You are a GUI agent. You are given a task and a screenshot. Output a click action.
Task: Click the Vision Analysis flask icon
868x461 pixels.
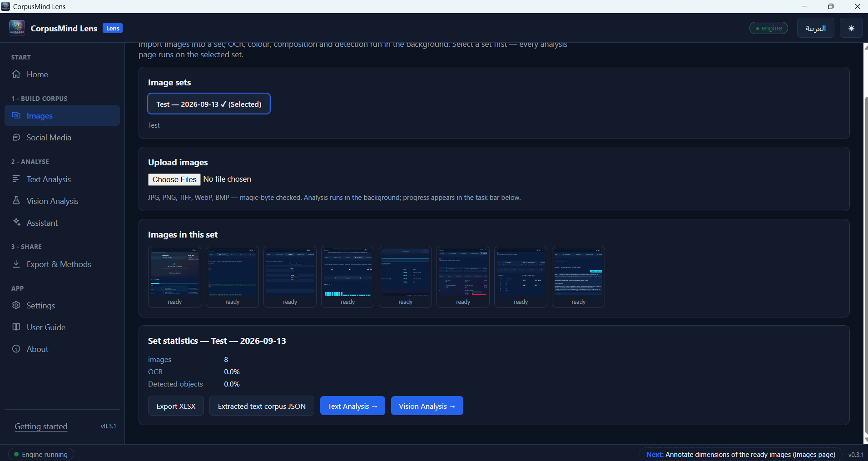point(16,201)
